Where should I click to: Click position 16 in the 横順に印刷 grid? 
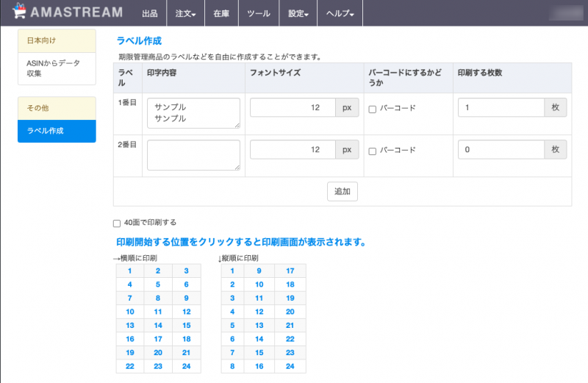130,339
